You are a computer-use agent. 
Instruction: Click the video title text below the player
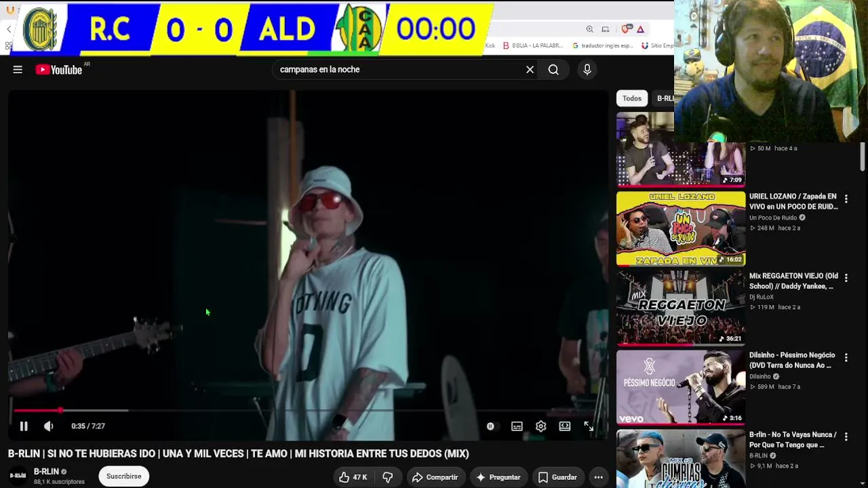point(239,453)
